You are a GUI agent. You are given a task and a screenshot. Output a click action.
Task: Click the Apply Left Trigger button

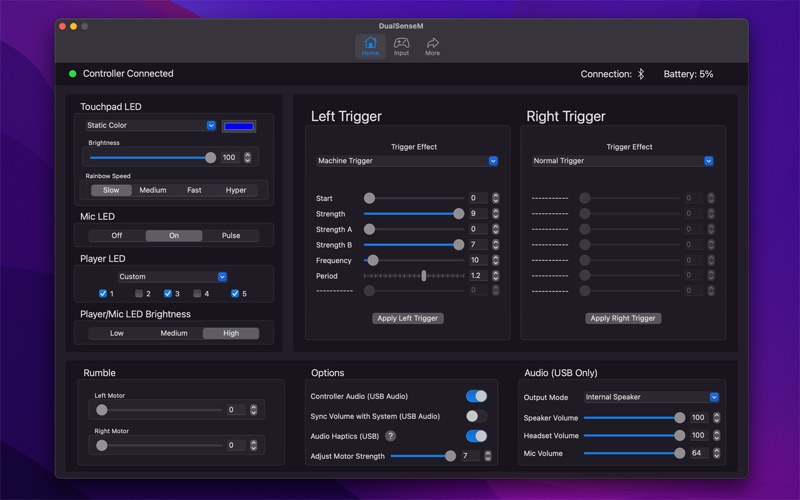pyautogui.click(x=408, y=318)
